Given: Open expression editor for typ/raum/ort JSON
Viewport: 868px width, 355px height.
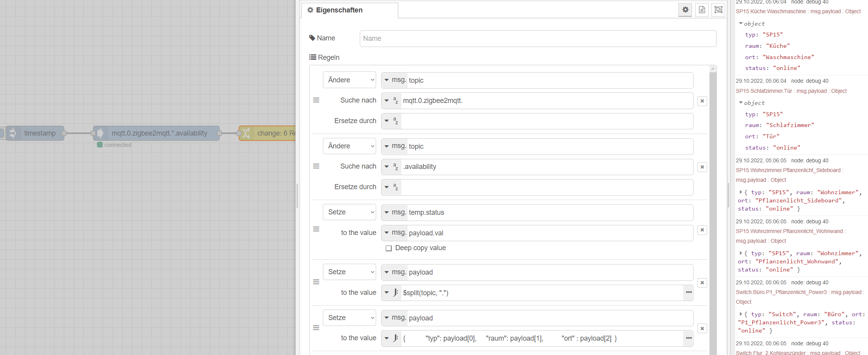Looking at the screenshot, I should (688, 338).
